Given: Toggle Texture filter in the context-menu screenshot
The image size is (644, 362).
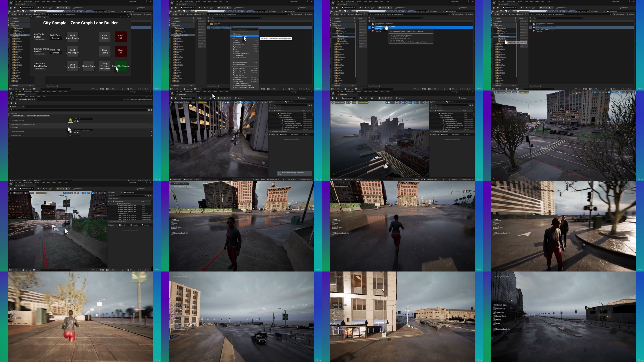Looking at the screenshot, I should click(x=201, y=44).
